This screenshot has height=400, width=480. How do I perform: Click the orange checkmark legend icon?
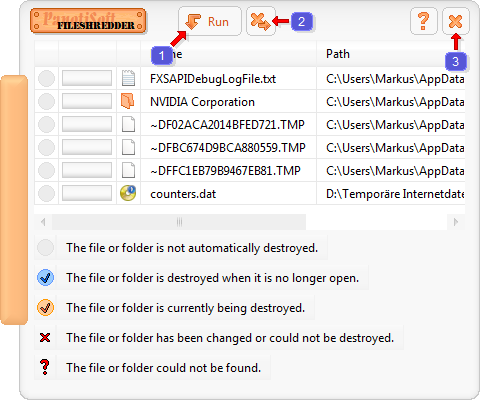(45, 307)
